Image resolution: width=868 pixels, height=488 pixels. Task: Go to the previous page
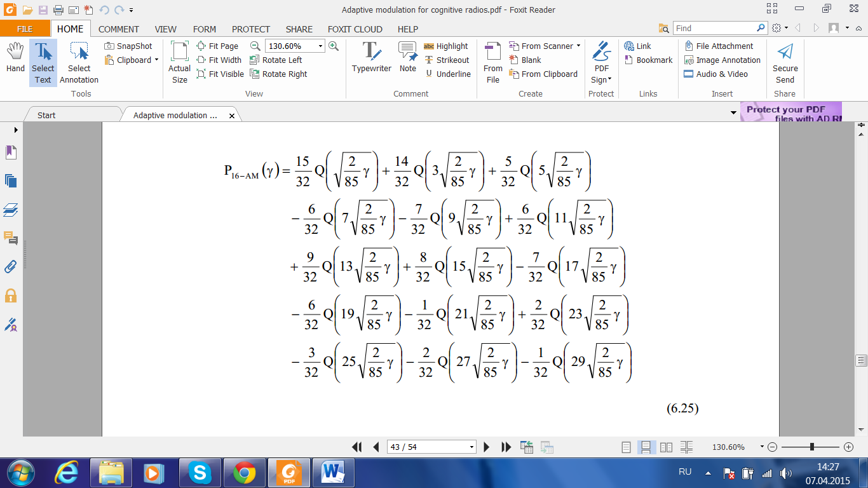coord(376,447)
